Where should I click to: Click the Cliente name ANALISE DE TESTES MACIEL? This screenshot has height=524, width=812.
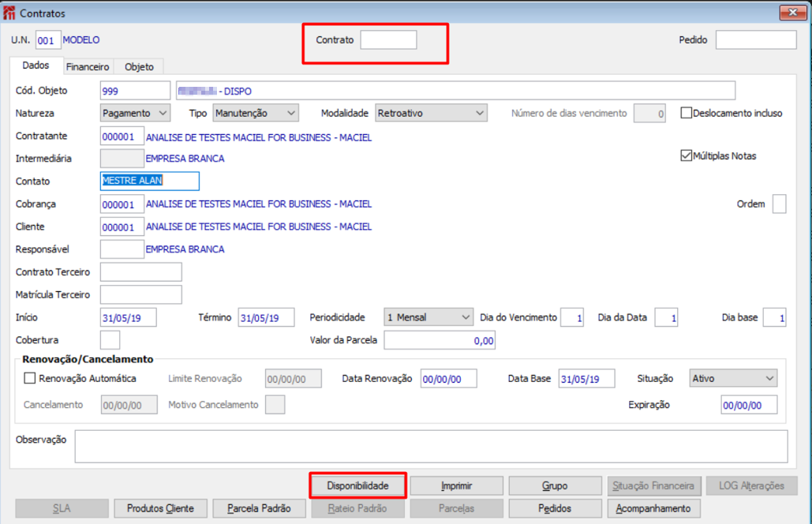(x=259, y=226)
